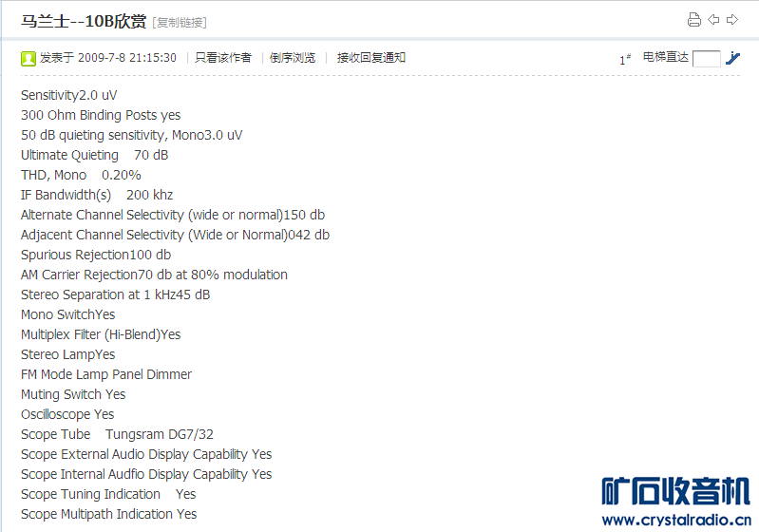Click 'Scope External Audio Display Capability Yes'
Image resolution: width=759 pixels, height=532 pixels.
(x=146, y=454)
